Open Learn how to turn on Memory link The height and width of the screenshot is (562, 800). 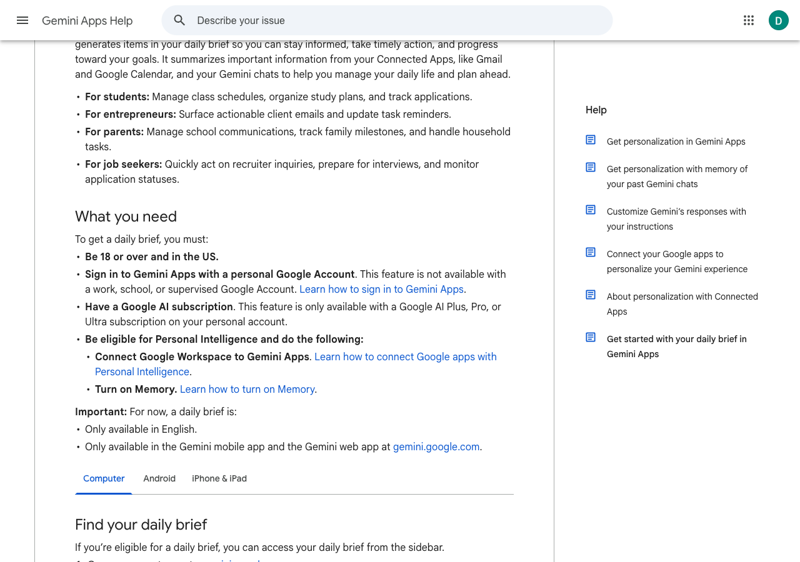click(x=247, y=389)
